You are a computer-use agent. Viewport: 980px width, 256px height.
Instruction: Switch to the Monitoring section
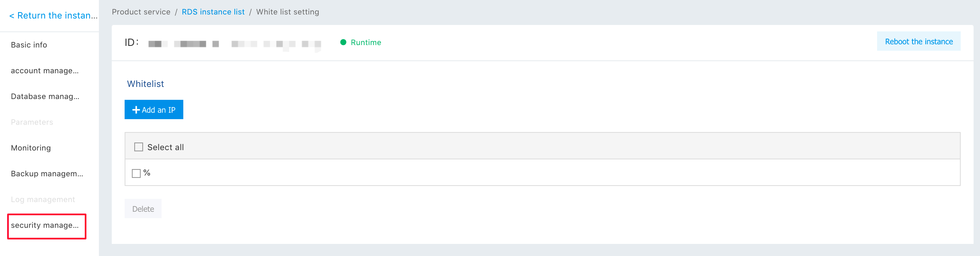coord(31,148)
